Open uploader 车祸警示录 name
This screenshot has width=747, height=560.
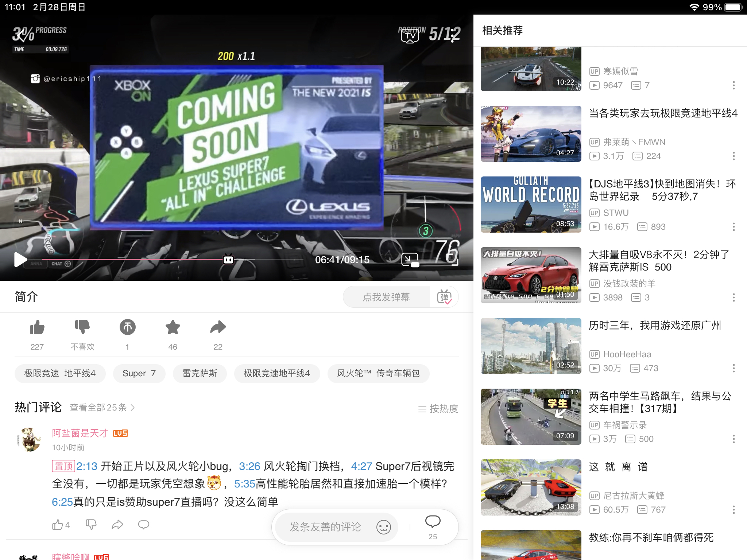click(625, 425)
